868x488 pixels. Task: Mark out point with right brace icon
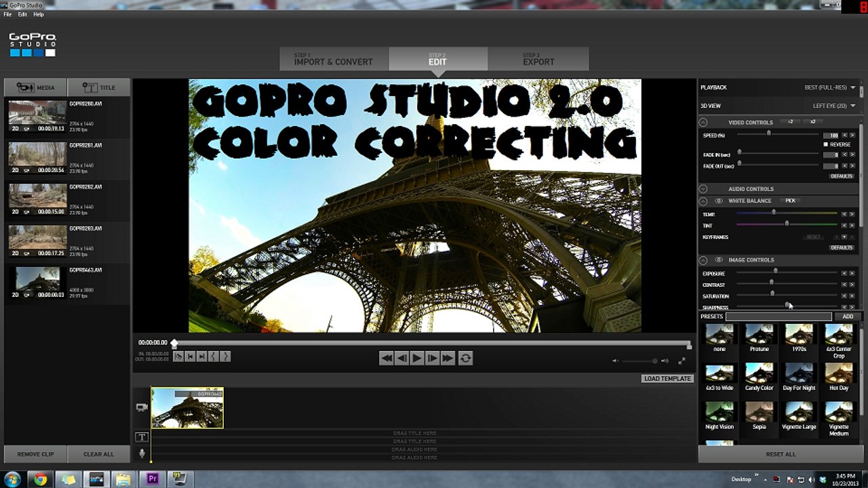(225, 357)
